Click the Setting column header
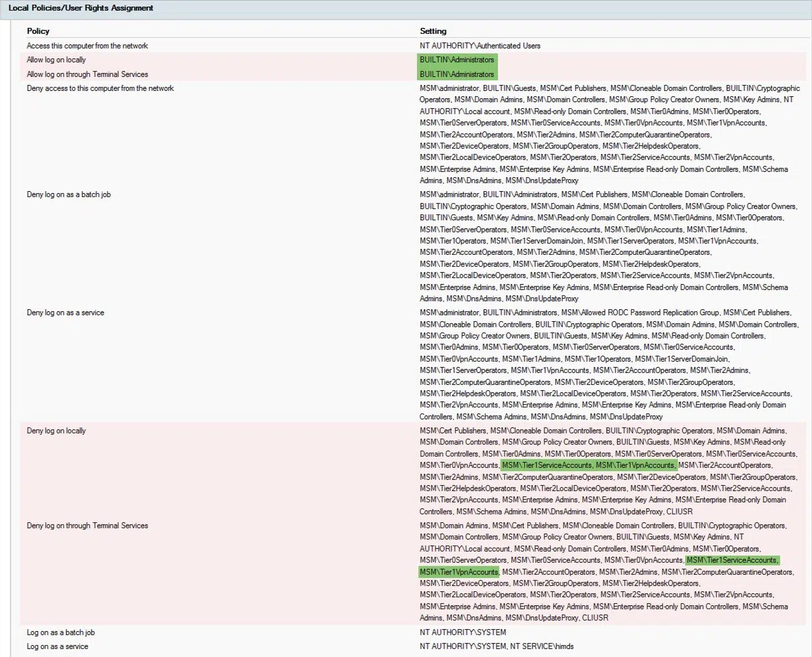Viewport: 812px width, 657px height. (433, 31)
